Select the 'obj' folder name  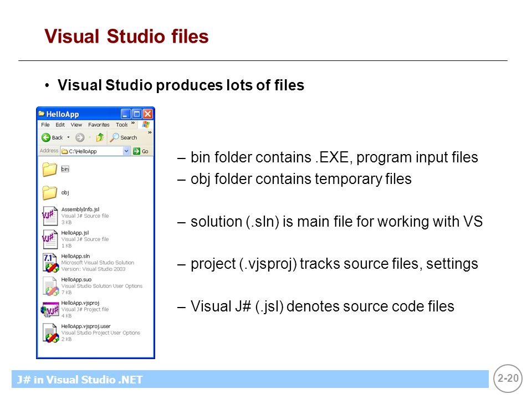65,192
